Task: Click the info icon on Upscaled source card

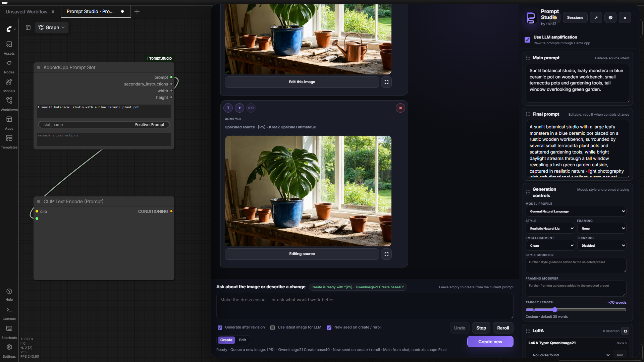Action: 228,108
